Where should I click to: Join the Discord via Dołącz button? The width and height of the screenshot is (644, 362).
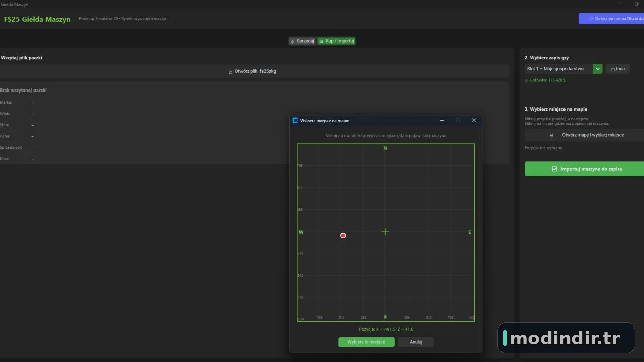(611, 19)
